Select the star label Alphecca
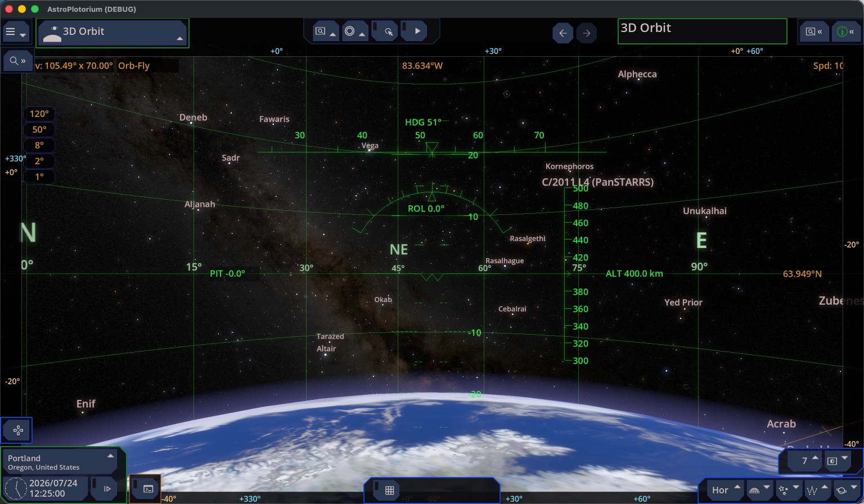 pyautogui.click(x=637, y=74)
